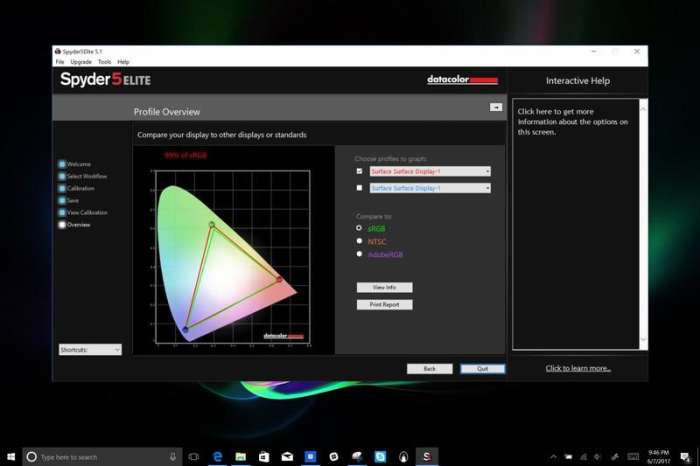Open the Action Center notifications icon
The height and width of the screenshot is (466, 700).
click(685, 457)
